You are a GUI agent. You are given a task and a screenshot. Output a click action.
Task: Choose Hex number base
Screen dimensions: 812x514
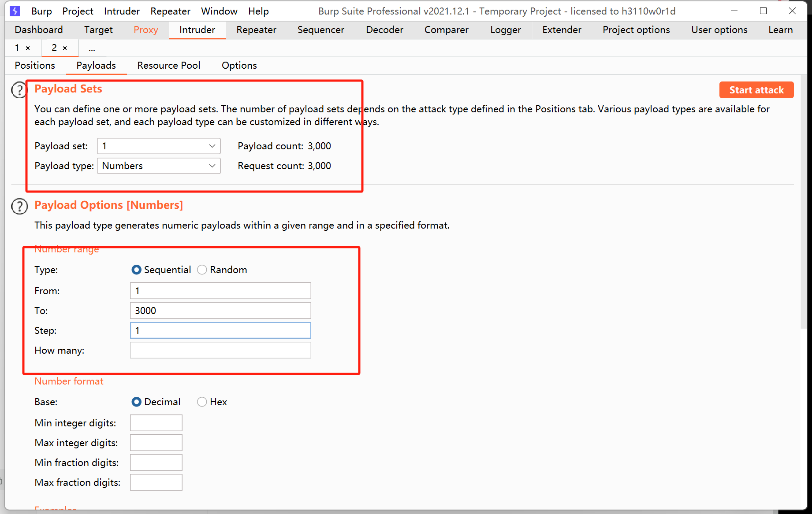pos(202,402)
